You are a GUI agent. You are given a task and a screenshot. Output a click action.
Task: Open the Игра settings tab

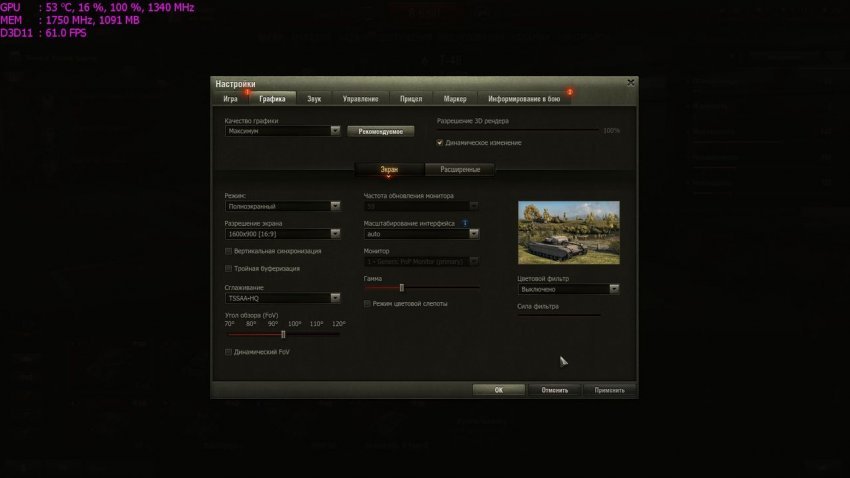[x=230, y=99]
